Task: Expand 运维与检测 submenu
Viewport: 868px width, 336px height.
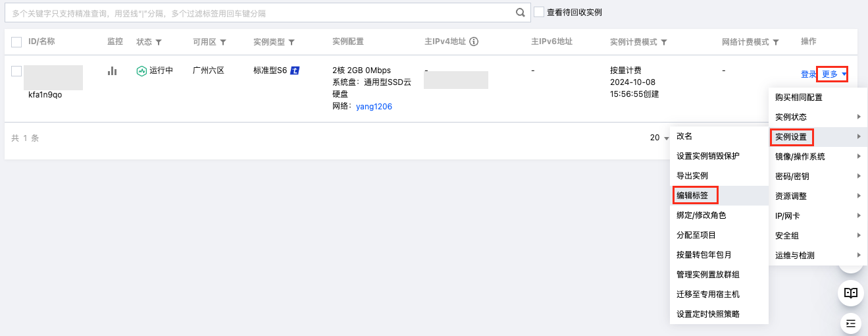Action: tap(818, 255)
